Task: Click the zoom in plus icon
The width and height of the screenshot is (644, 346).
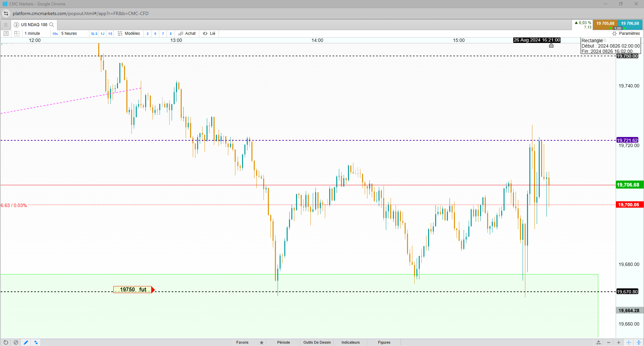Action: click(x=619, y=342)
